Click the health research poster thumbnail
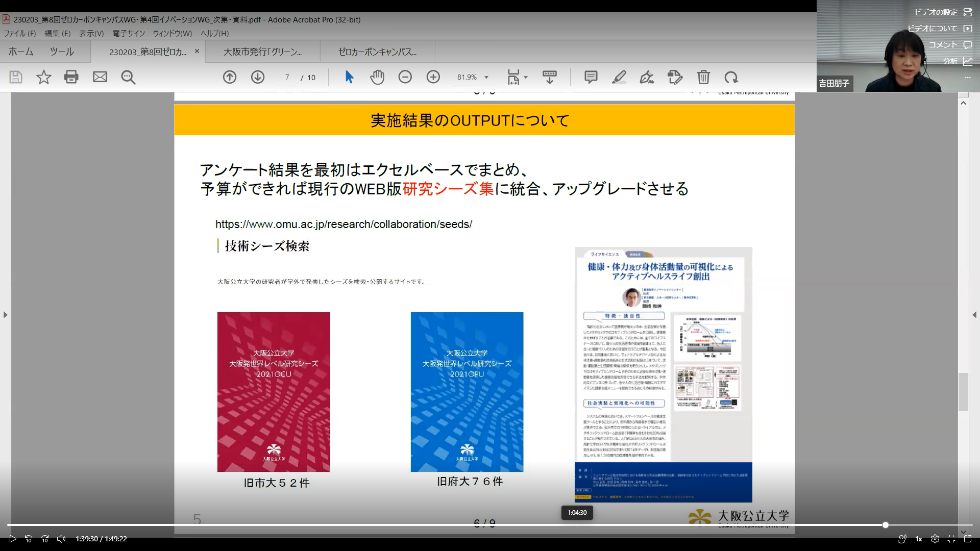This screenshot has height=551, width=980. point(664,374)
